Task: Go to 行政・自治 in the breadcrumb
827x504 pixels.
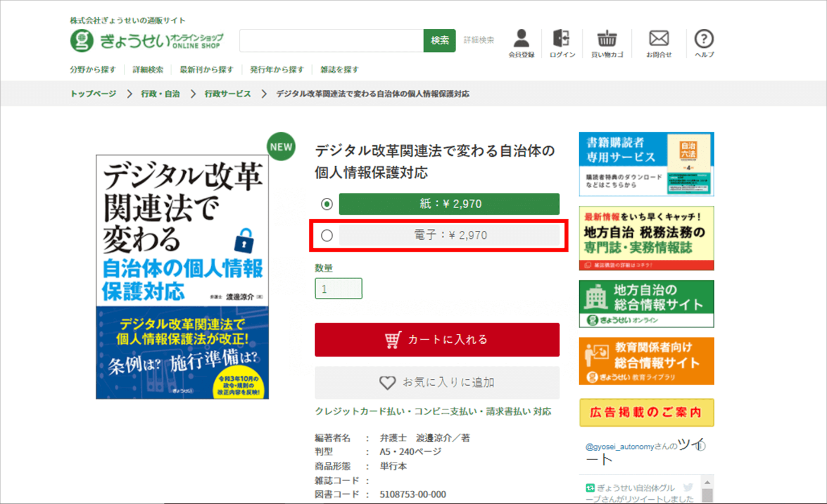Action: [x=160, y=94]
